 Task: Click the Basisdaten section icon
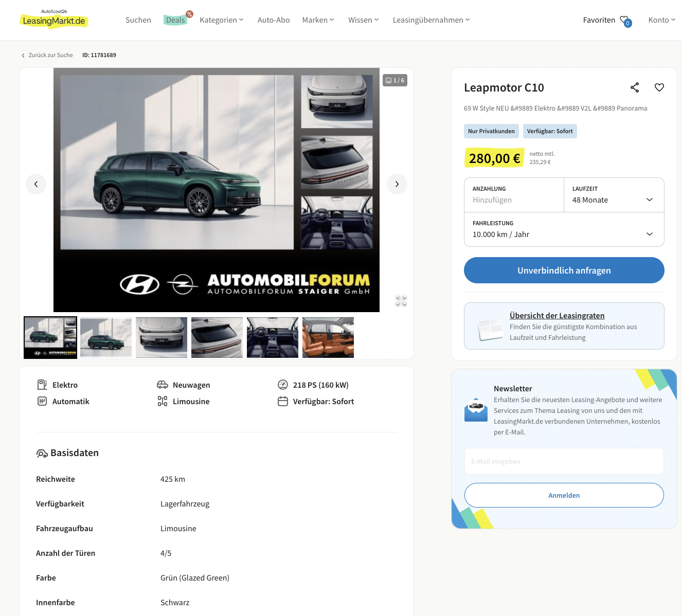tap(42, 453)
